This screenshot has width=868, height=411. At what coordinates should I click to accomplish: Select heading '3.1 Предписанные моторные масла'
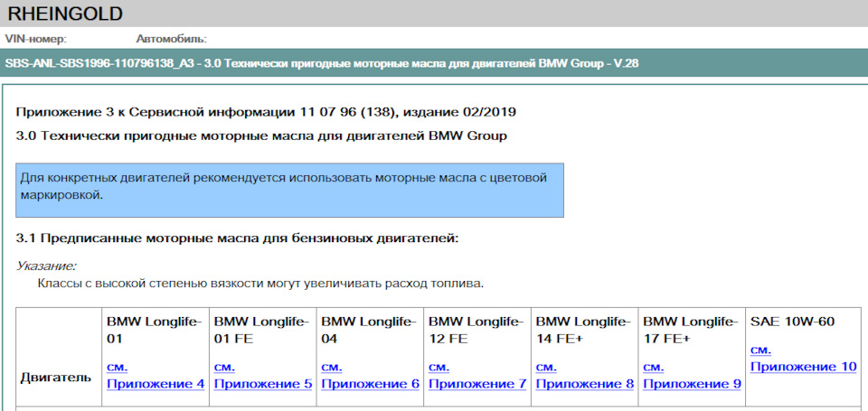pyautogui.click(x=238, y=239)
